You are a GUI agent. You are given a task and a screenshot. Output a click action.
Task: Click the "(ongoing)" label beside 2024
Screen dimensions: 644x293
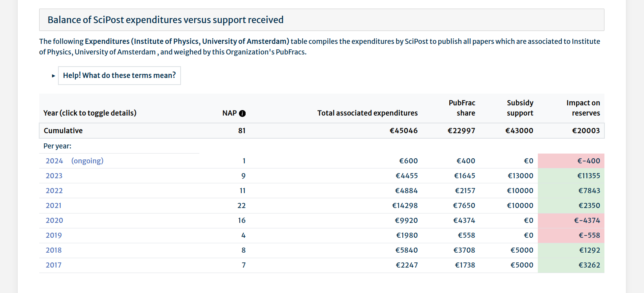87,161
